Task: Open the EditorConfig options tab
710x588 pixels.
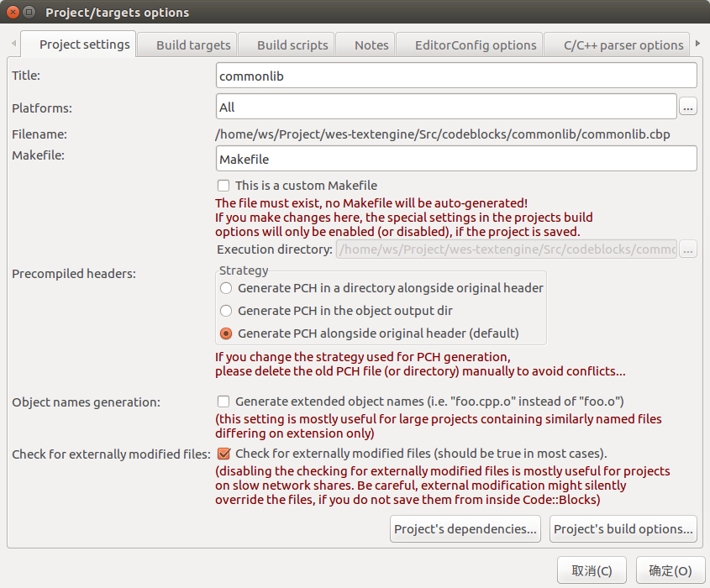Action: (469, 45)
